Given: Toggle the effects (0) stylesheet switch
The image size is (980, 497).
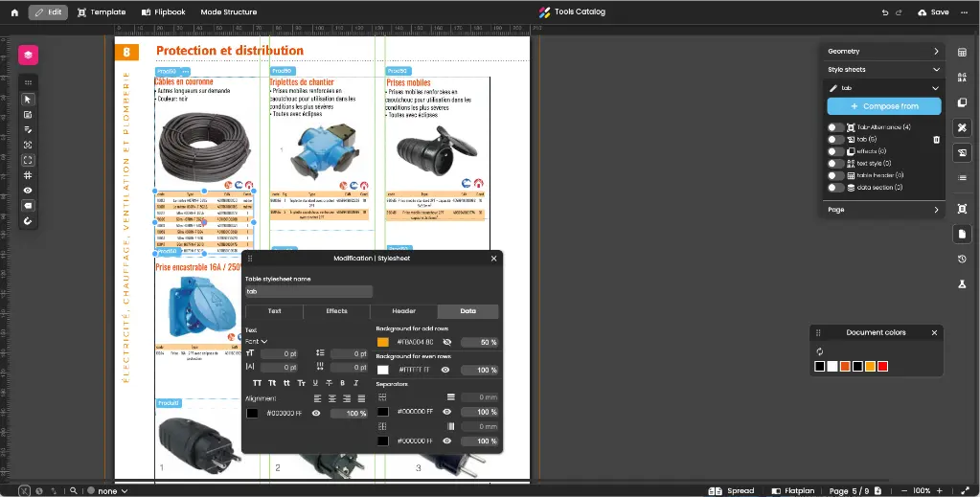Looking at the screenshot, I should coord(835,151).
